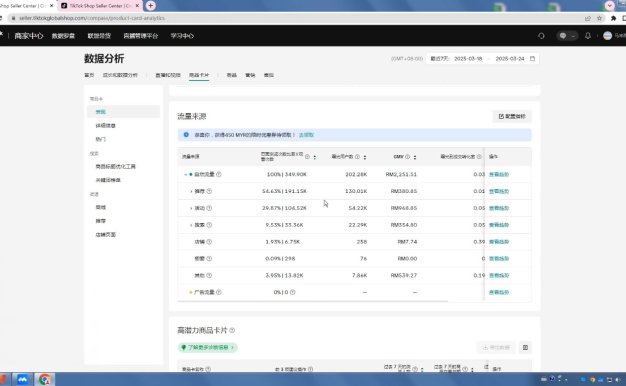The height and width of the screenshot is (386, 626).
Task: Click help icon in the 9.53% row label
Action: click(209, 225)
